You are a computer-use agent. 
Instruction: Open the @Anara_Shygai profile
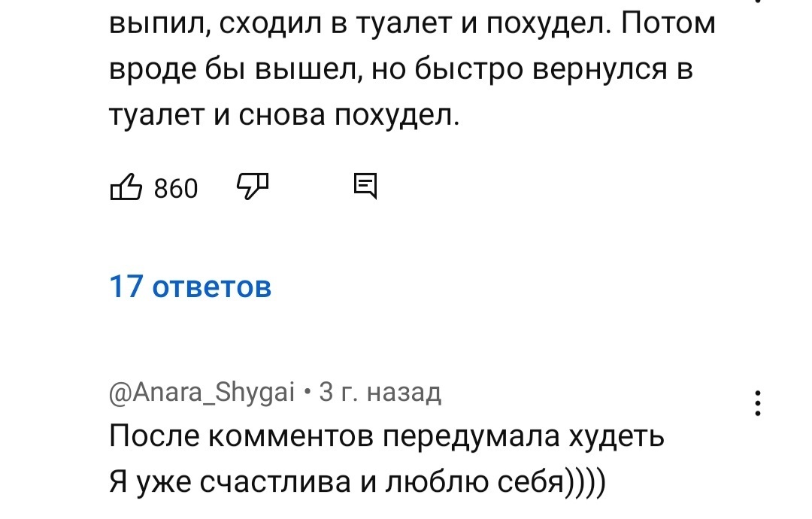[201, 392]
